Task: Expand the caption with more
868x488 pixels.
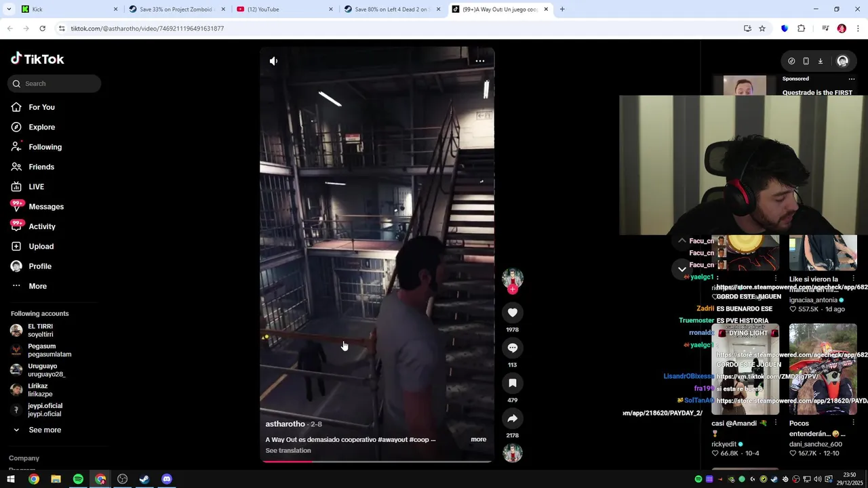Action: point(479,439)
